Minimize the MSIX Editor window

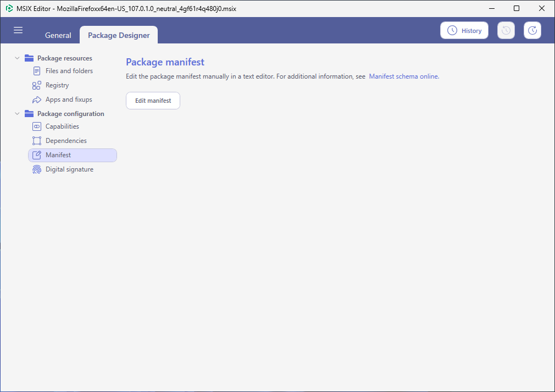pyautogui.click(x=492, y=8)
